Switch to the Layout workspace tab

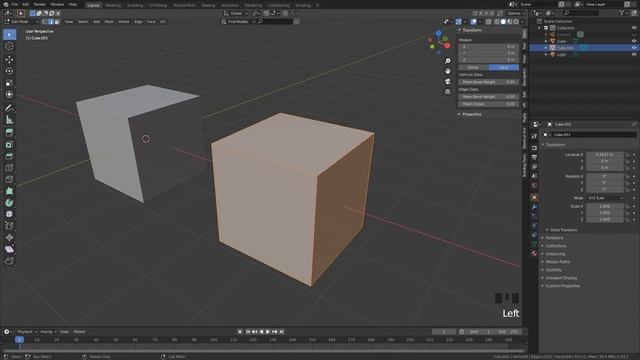click(93, 5)
